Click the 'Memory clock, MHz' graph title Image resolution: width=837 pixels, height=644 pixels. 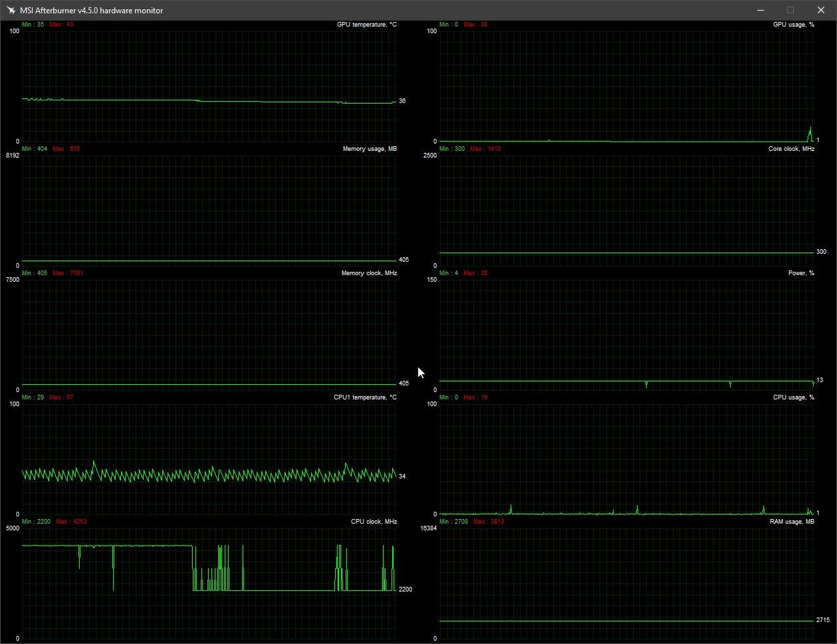point(369,273)
